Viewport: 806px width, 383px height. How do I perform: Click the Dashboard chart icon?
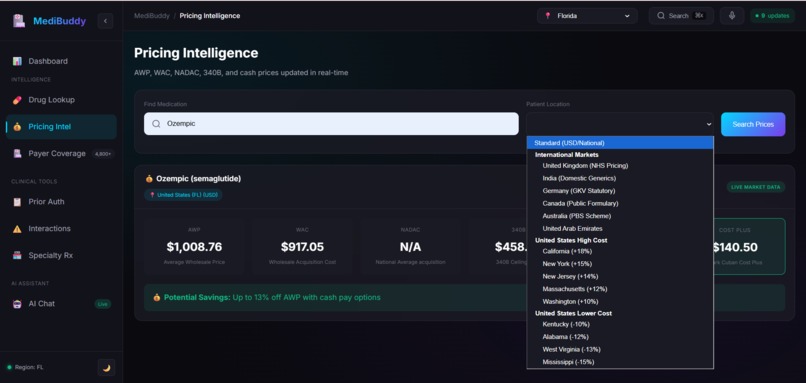[x=17, y=61]
